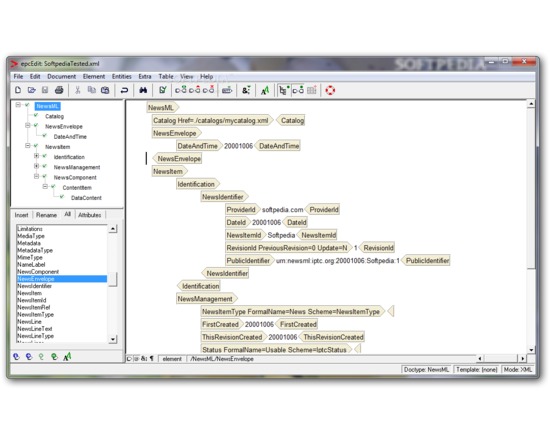Click the 'Mode: XML' status field
This screenshot has height=440, width=550.
point(518,369)
